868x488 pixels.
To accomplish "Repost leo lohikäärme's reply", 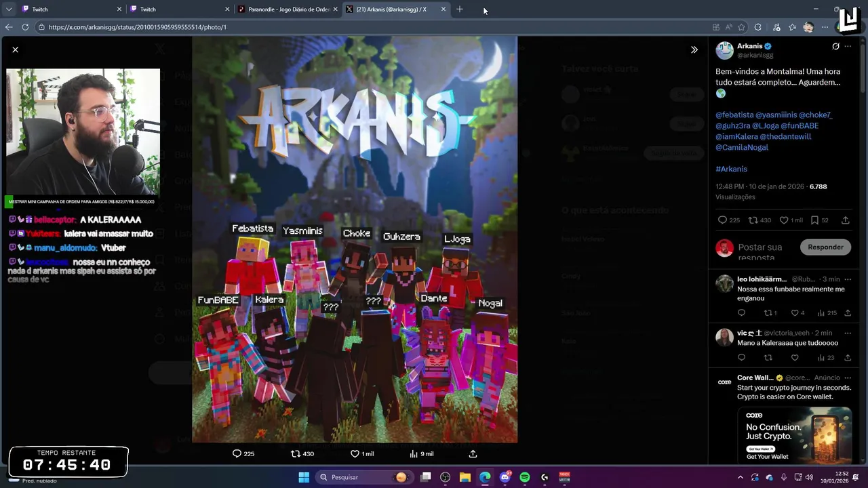I will point(768,313).
